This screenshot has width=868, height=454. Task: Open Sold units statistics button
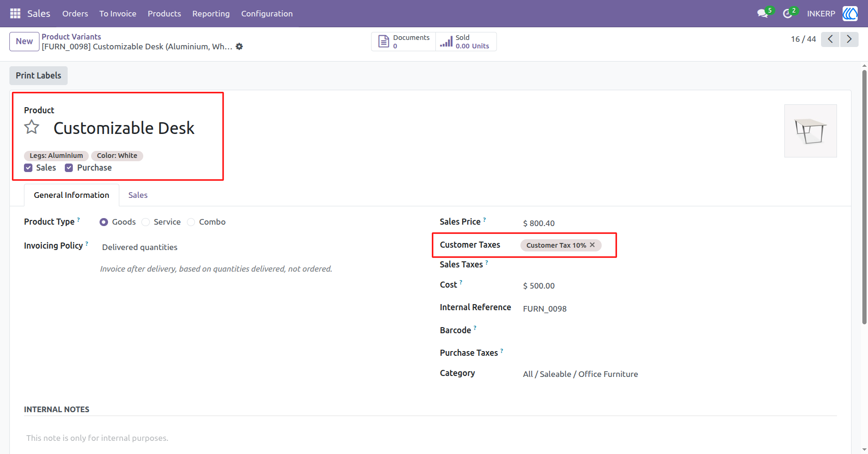(x=466, y=41)
